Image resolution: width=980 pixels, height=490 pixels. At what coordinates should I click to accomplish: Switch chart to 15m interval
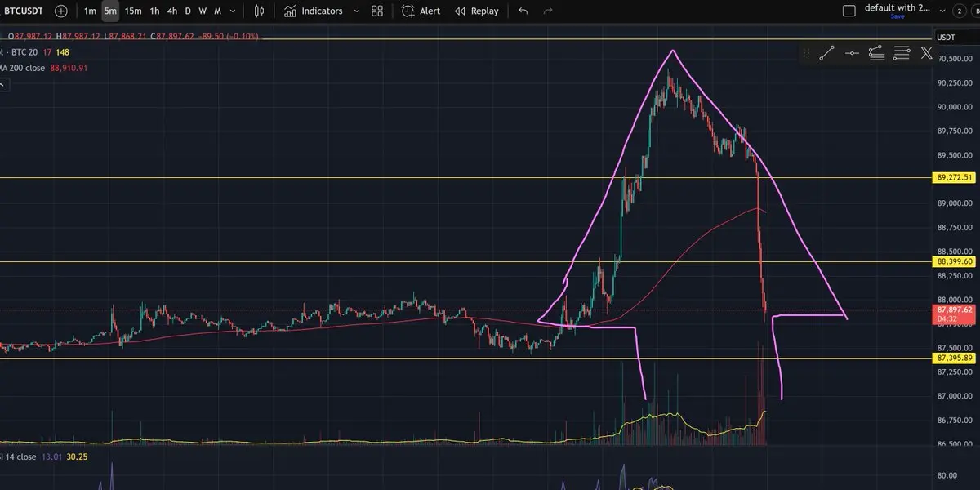tap(133, 11)
